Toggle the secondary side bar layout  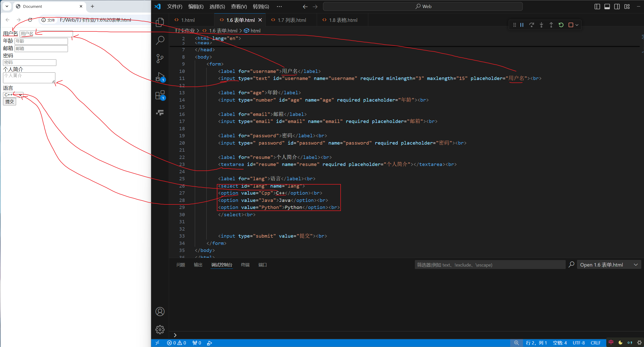[617, 7]
